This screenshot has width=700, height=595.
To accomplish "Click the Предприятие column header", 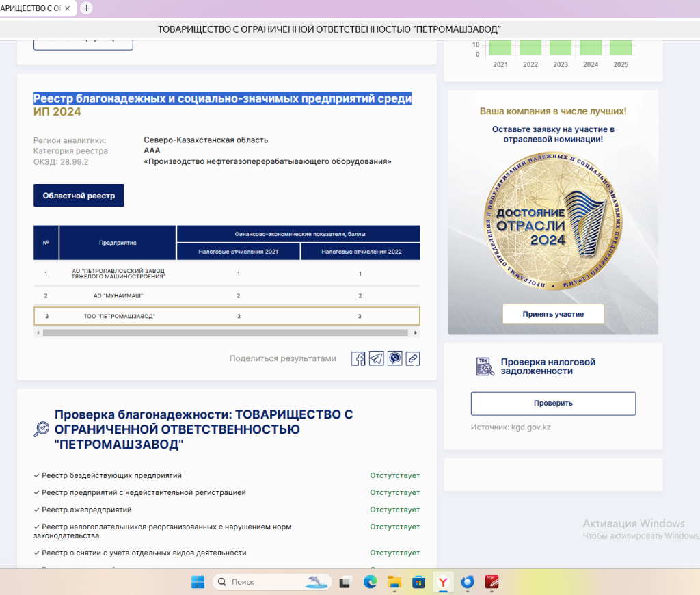I will click(x=118, y=243).
